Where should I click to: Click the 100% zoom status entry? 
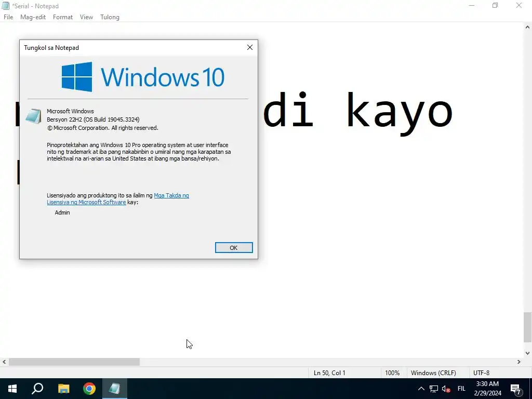point(392,373)
